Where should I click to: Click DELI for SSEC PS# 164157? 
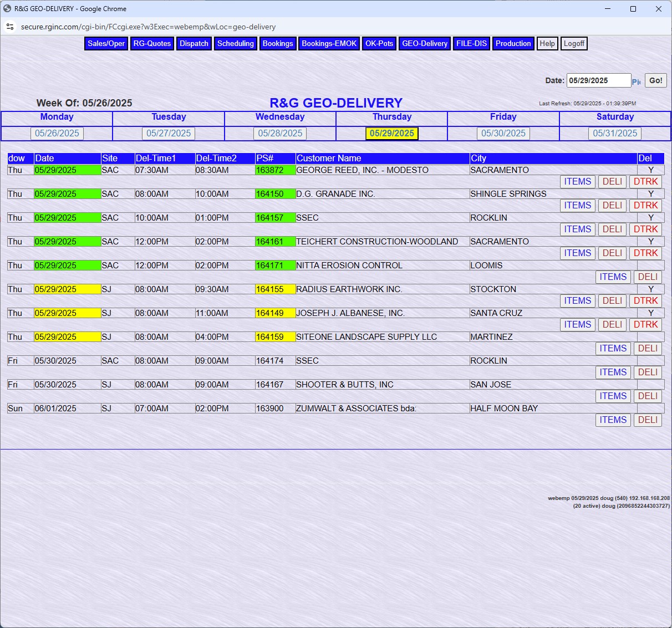coord(612,229)
